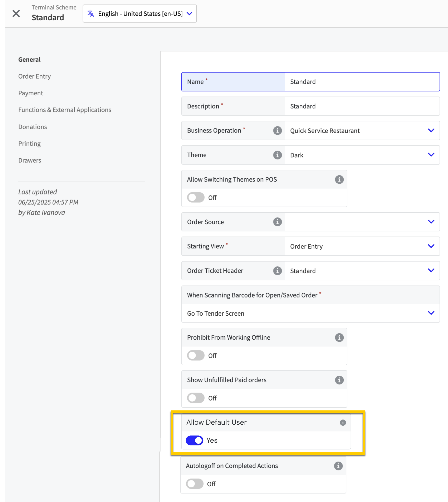Click the Theme info icon
448x502 pixels.
[x=277, y=155]
